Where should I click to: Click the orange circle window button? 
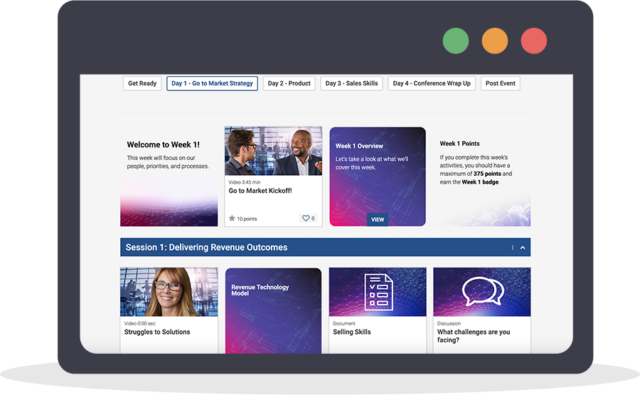(x=495, y=41)
